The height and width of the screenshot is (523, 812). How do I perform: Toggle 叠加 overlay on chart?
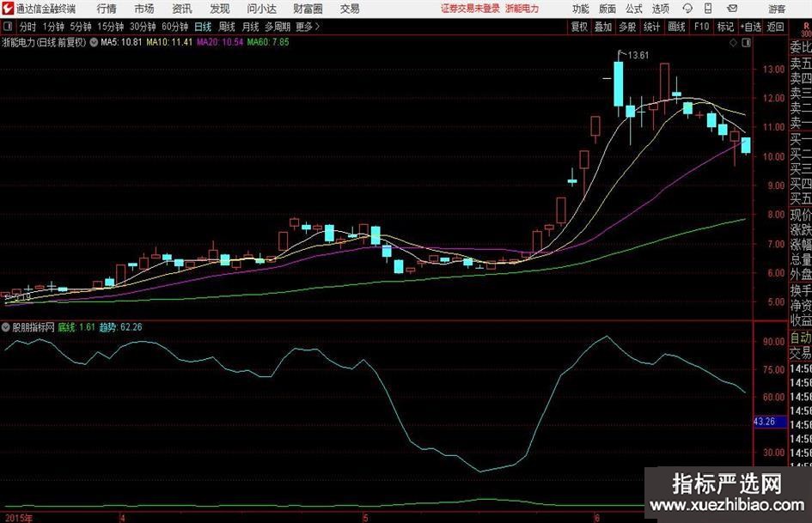pos(603,27)
